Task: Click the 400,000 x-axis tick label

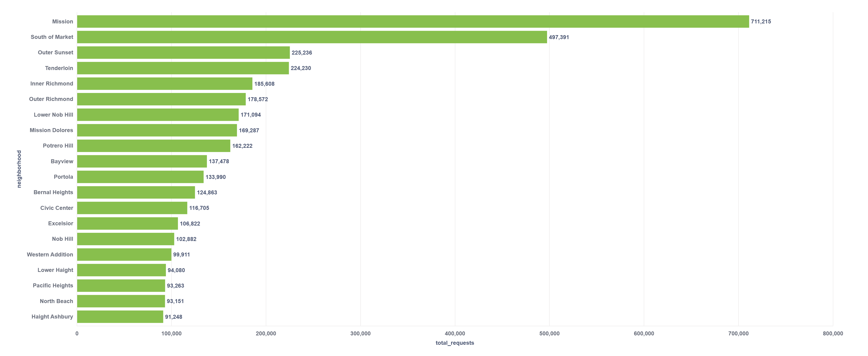Action: (455, 333)
